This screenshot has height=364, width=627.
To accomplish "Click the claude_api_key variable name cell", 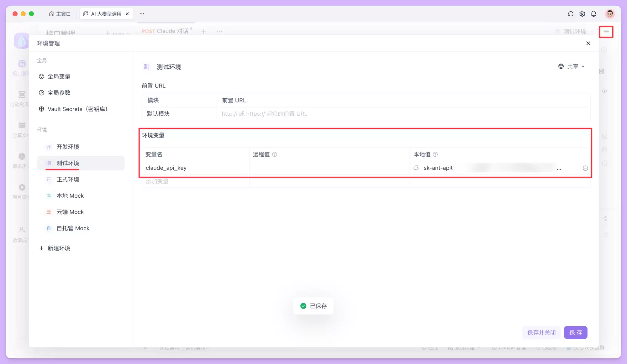I will tap(196, 168).
